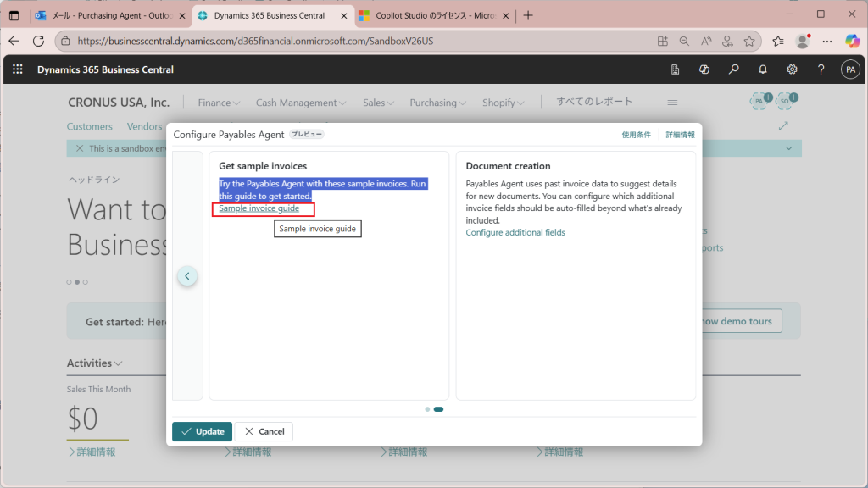Dismiss the sandbox notification X
The height and width of the screenshot is (488, 868).
pos(79,148)
